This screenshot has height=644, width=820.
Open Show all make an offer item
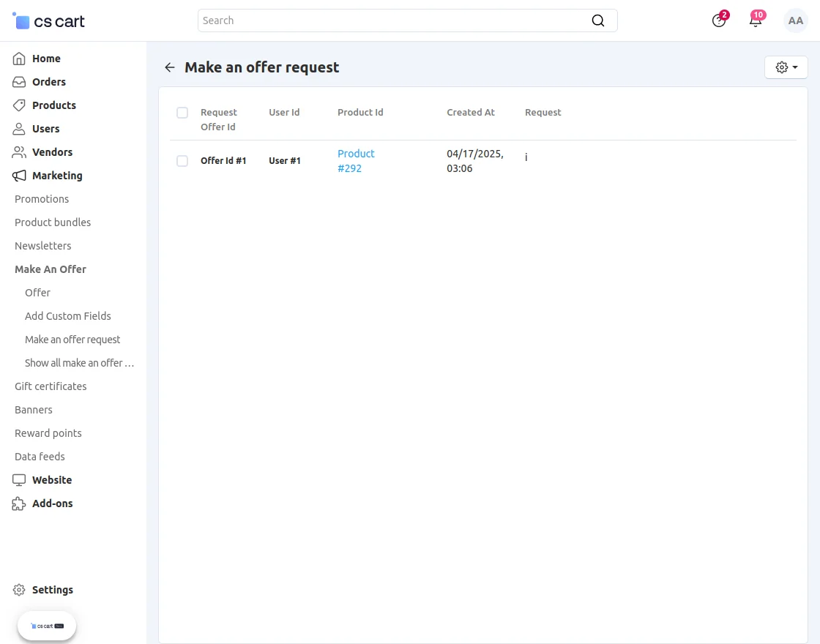(x=79, y=363)
